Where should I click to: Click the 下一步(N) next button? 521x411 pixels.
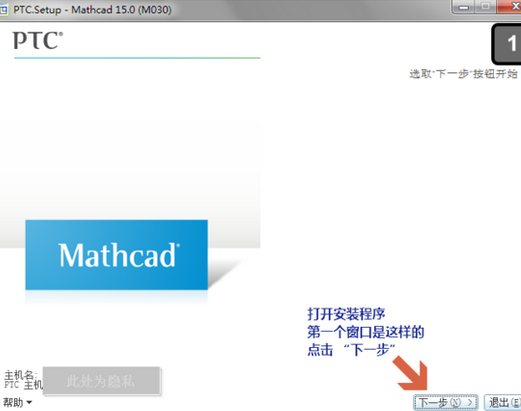pyautogui.click(x=446, y=402)
